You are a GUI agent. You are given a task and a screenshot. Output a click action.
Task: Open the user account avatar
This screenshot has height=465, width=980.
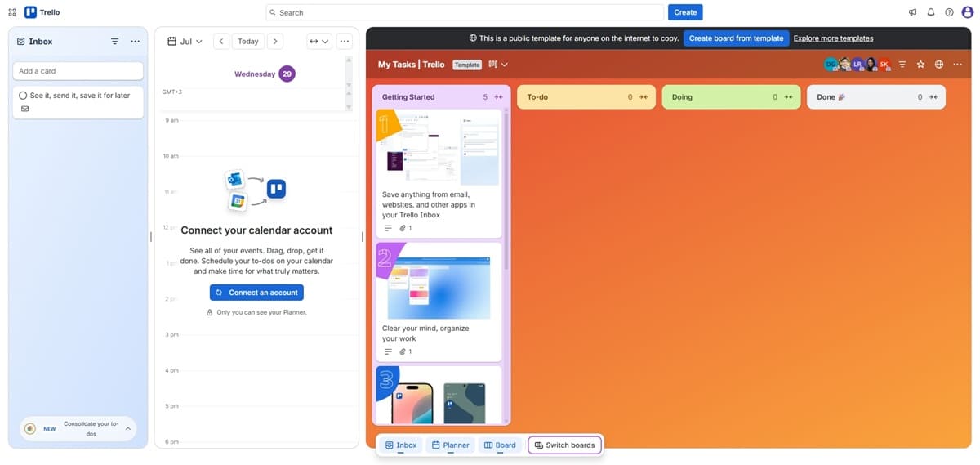pyautogui.click(x=968, y=12)
